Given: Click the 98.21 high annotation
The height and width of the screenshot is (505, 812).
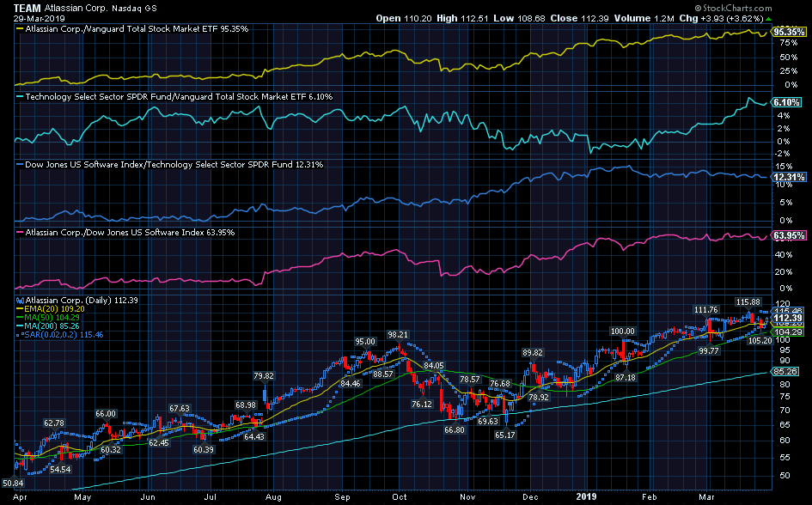Looking at the screenshot, I should click(398, 335).
